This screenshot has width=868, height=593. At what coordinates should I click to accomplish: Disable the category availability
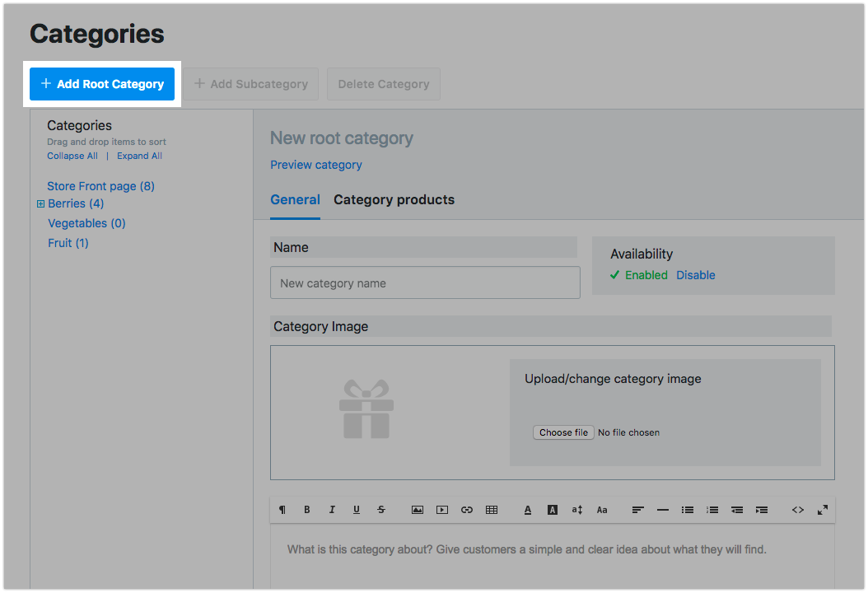coord(696,275)
